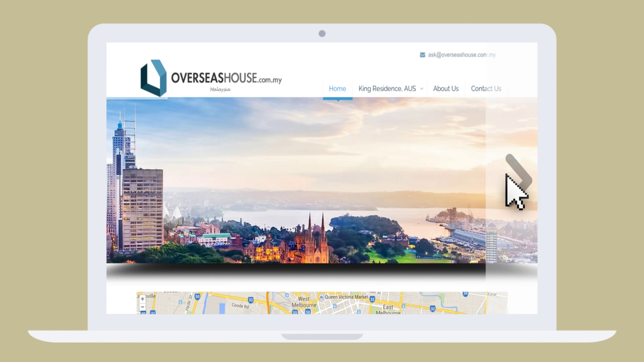This screenshot has width=644, height=362.
Task: Zoom out the map with minus icon
Action: 142,307
